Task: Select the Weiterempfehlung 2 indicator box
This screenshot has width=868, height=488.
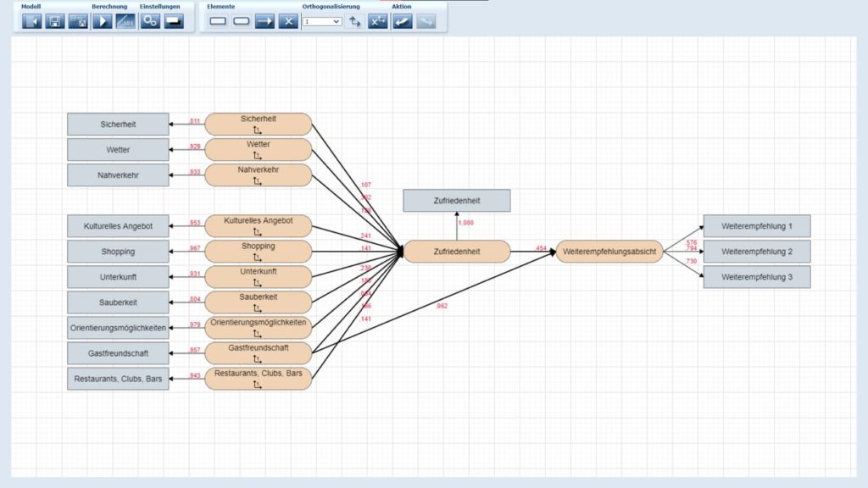Action: point(757,252)
